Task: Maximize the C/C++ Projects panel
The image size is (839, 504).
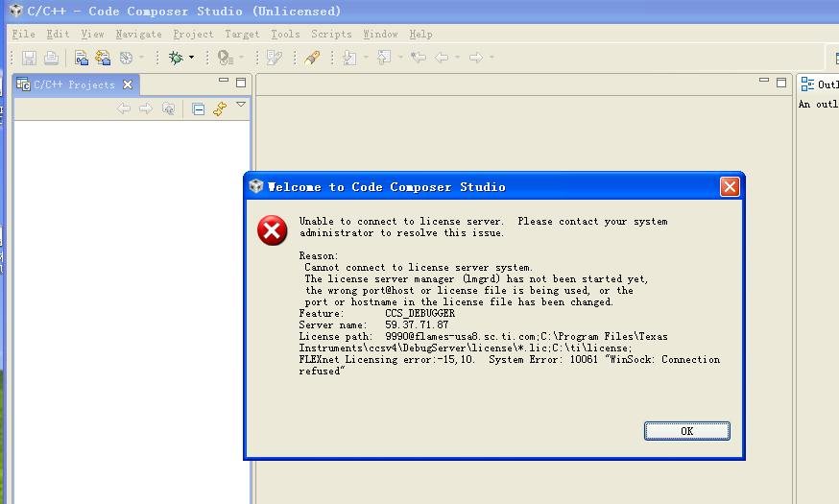Action: coord(241,83)
